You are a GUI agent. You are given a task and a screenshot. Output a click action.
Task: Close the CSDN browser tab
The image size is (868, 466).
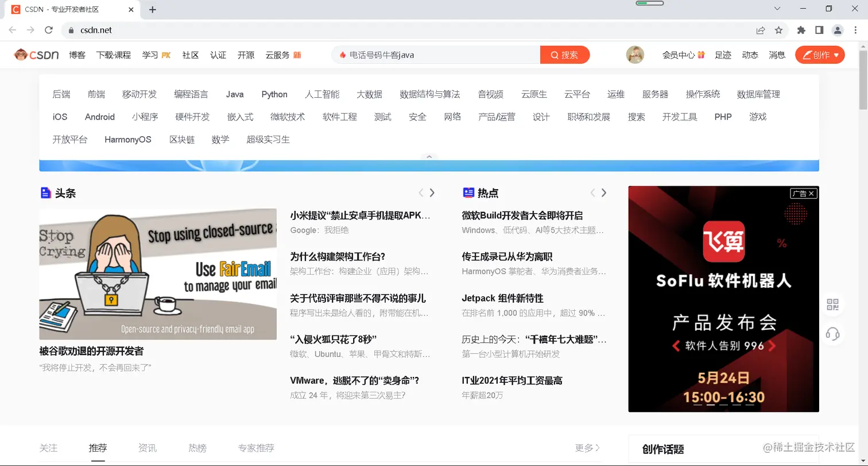(x=131, y=9)
